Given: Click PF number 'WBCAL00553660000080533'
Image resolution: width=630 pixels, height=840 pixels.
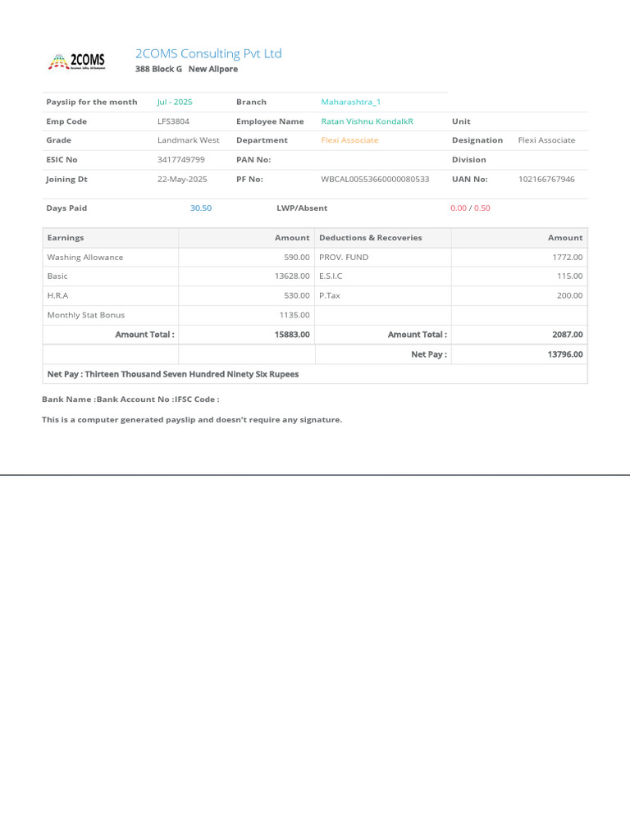Looking at the screenshot, I should [x=375, y=180].
